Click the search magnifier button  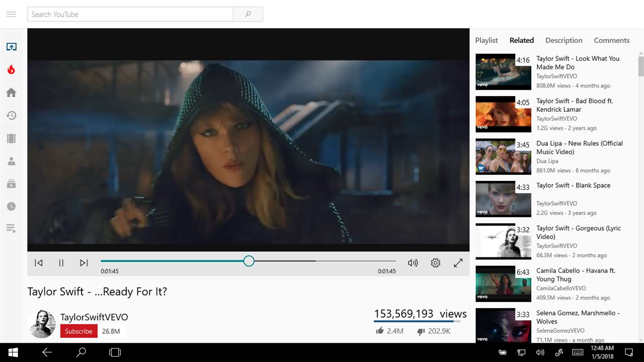[x=248, y=14]
